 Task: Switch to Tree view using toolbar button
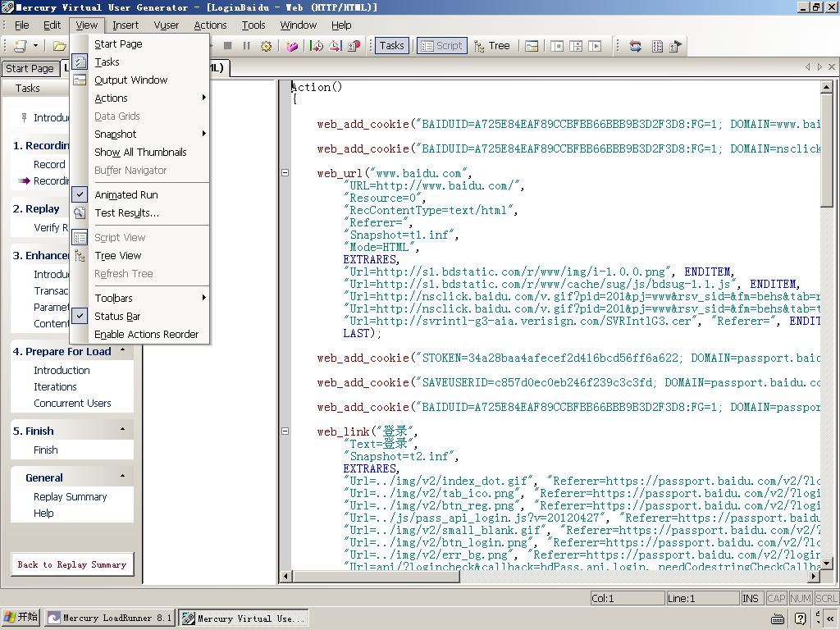click(x=492, y=46)
